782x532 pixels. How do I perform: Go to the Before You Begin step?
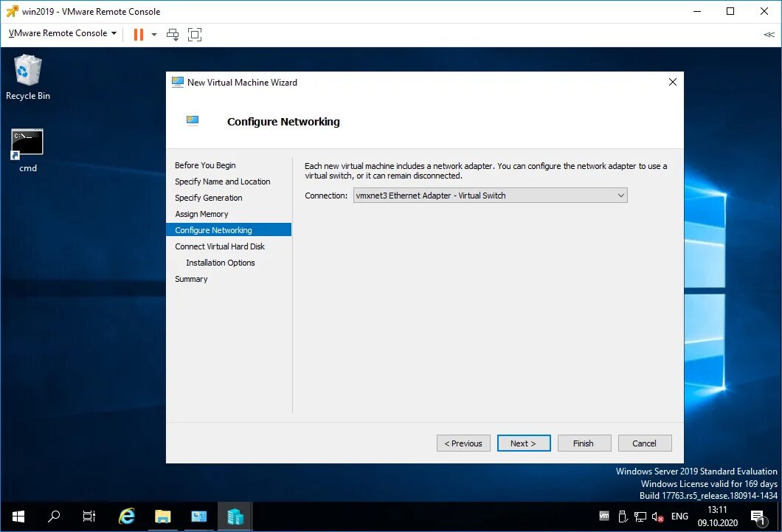pyautogui.click(x=205, y=165)
